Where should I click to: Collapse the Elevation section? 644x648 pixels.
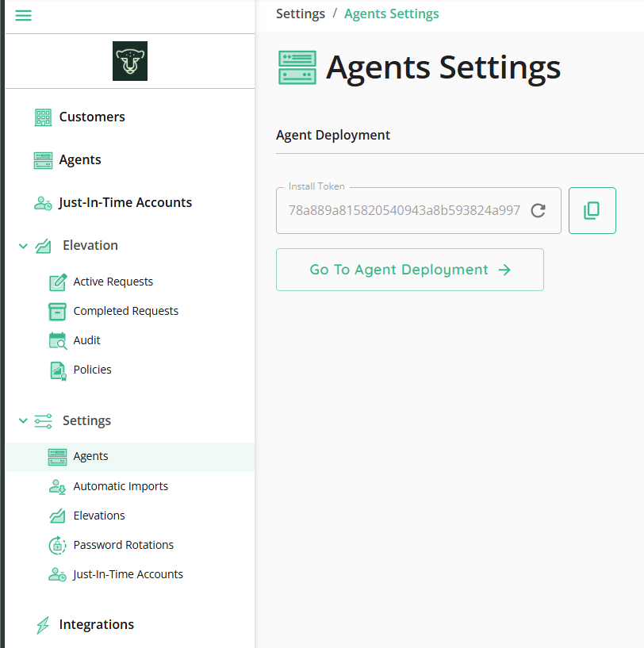pos(23,245)
